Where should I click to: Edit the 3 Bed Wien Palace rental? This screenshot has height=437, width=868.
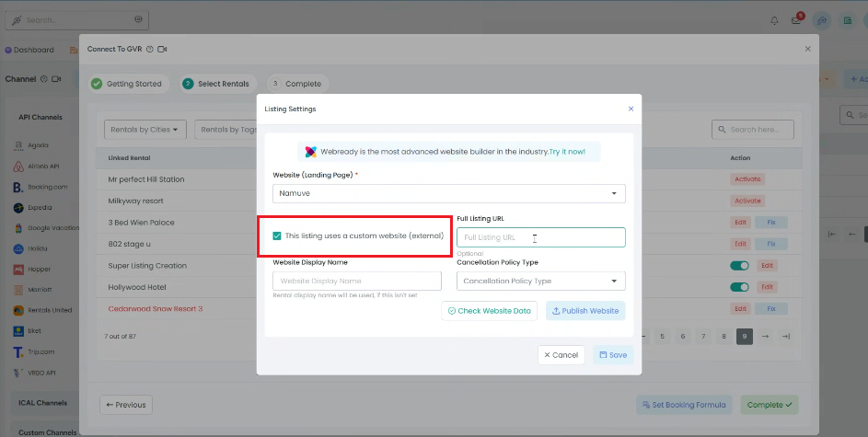pyautogui.click(x=740, y=223)
